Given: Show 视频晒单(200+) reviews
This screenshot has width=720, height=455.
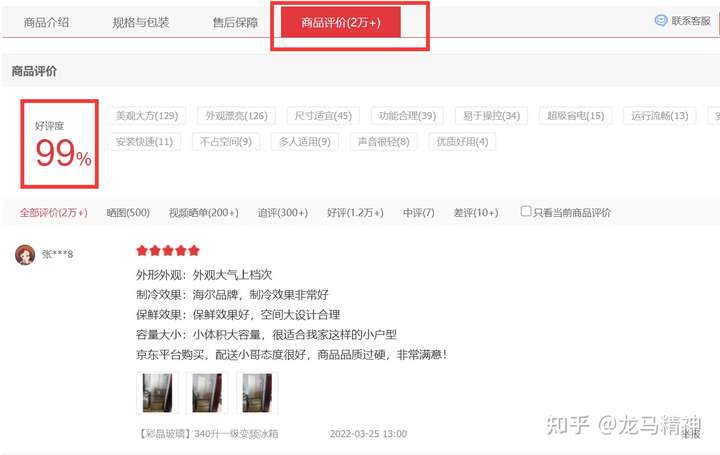Looking at the screenshot, I should [x=203, y=213].
